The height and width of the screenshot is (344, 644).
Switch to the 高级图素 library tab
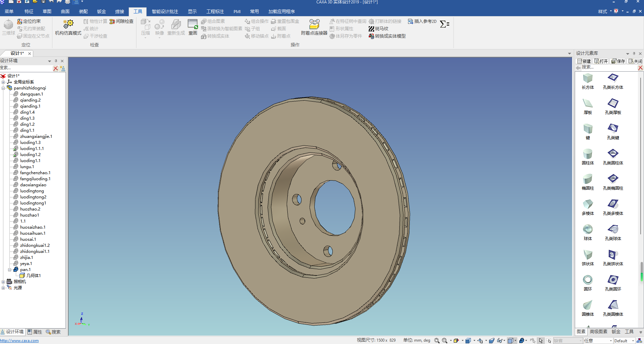pyautogui.click(x=599, y=332)
